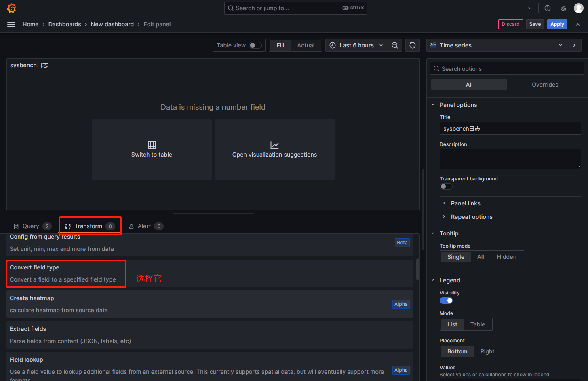Click the transformations list scrollbar
This screenshot has height=381, width=588.
(418, 269)
